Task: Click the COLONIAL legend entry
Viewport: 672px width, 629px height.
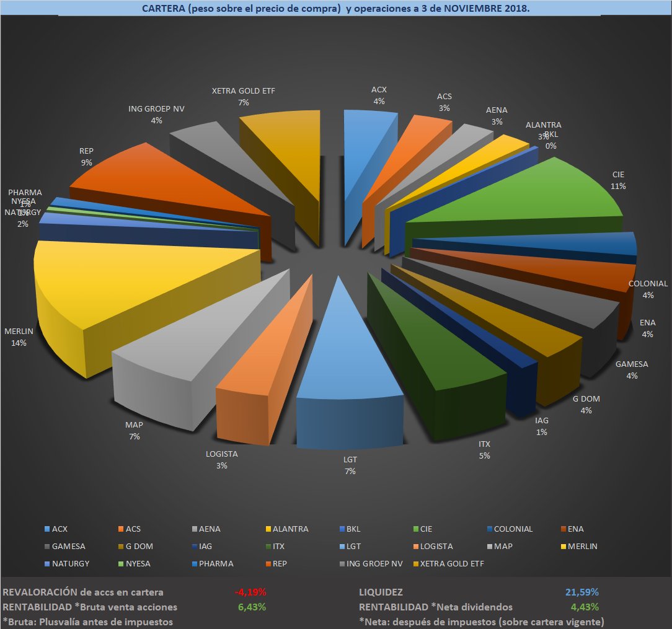Action: 510,529
